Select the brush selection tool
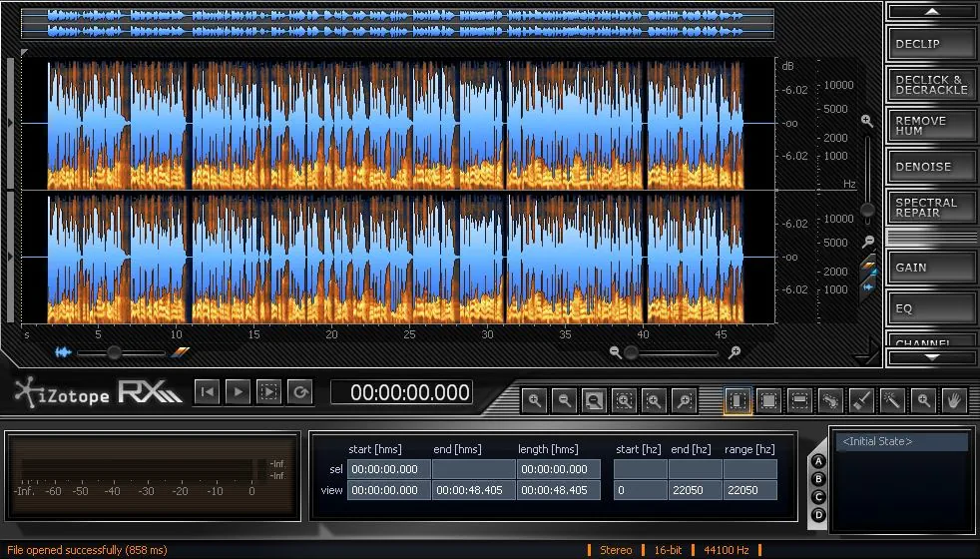 pyautogui.click(x=861, y=400)
